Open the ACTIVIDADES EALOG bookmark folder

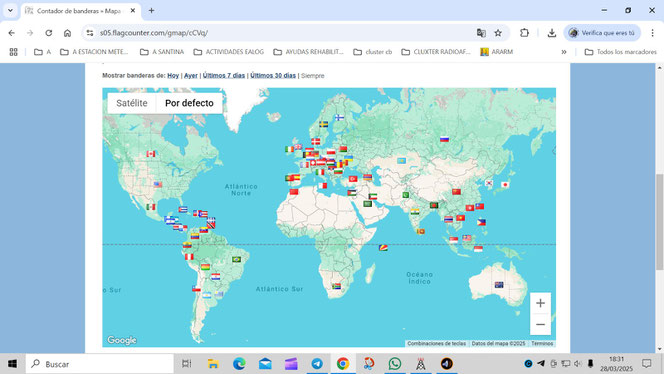coord(229,52)
